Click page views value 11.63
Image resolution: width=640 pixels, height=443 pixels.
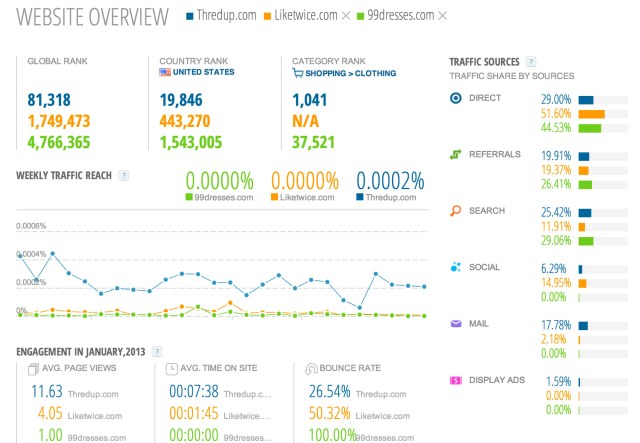[x=47, y=392]
